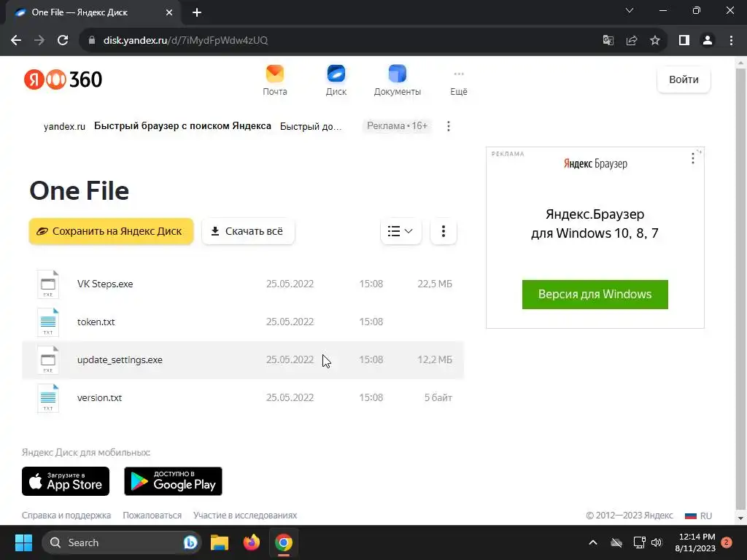Viewport: 747px width, 560px height.
Task: Close the One File tab
Action: (169, 12)
